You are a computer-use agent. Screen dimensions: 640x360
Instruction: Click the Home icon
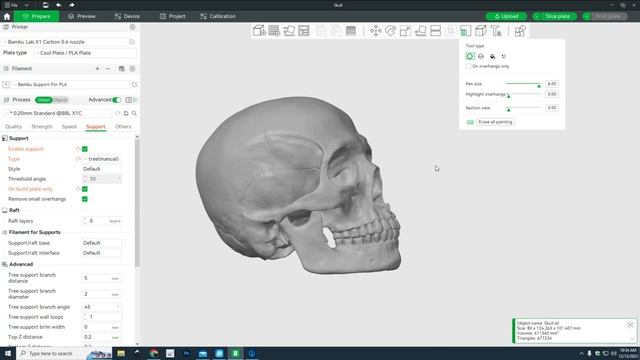tap(7, 16)
